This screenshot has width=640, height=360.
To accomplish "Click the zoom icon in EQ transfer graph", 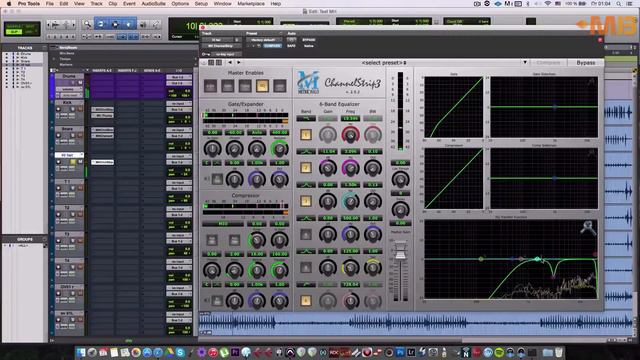I will click(588, 228).
